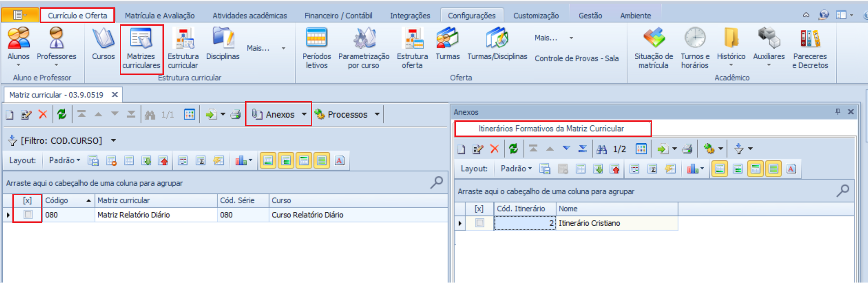868x283 pixels.
Task: Toggle the first yellow view button in the Matriz curricular Layout bar
Action: (x=268, y=160)
